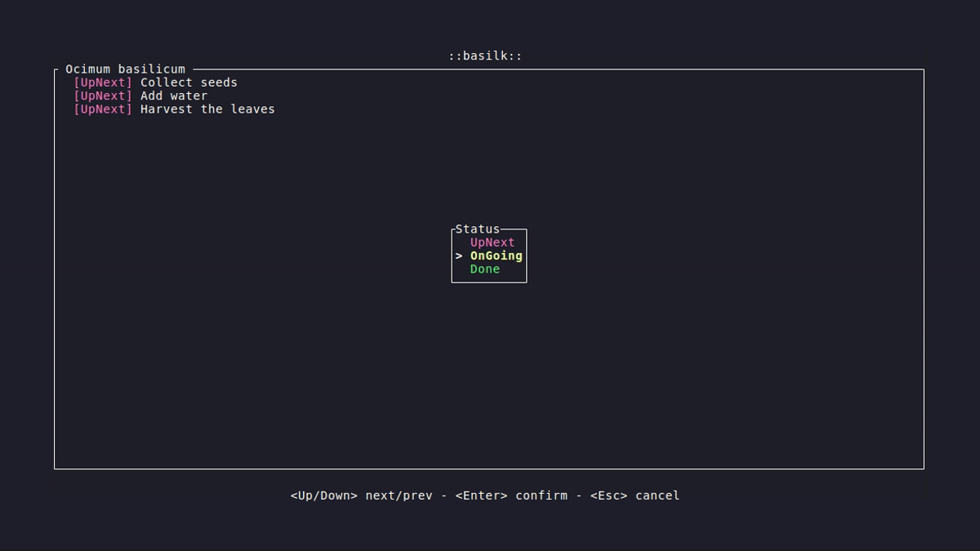Click the next/prev label in the footer
The height and width of the screenshot is (551, 980).
click(x=399, y=495)
